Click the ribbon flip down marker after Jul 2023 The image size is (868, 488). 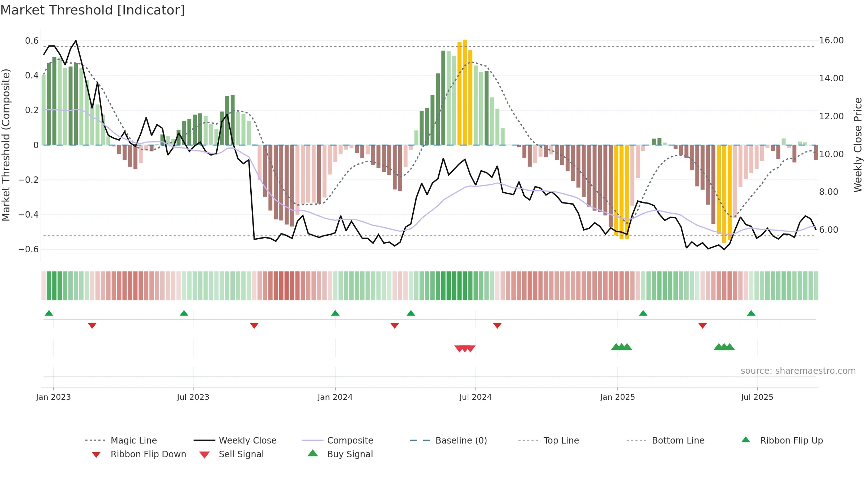pyautogui.click(x=254, y=326)
